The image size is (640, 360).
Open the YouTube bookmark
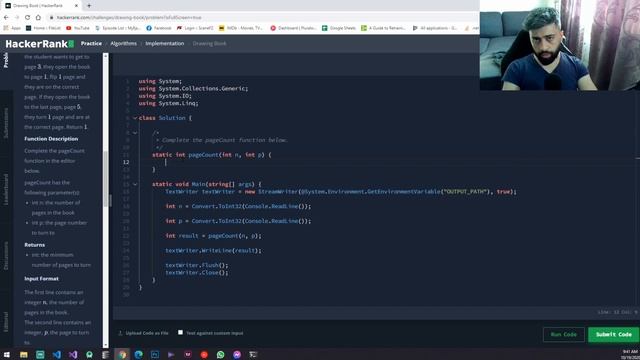pyautogui.click(x=78, y=28)
